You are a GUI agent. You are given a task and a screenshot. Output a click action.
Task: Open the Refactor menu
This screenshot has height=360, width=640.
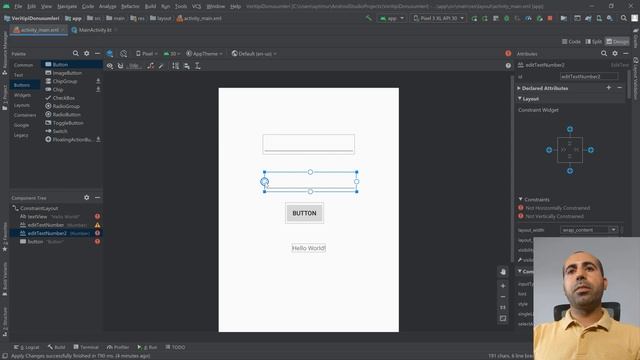(130, 7)
